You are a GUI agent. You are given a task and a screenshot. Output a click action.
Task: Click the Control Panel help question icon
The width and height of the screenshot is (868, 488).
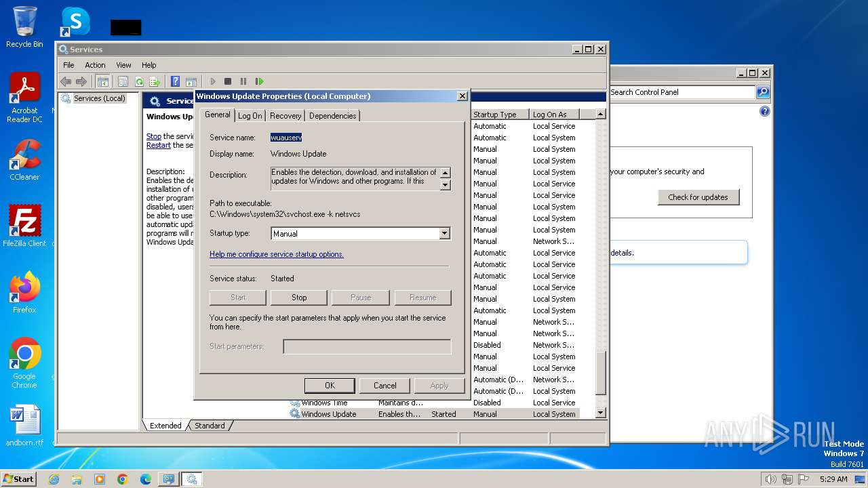765,111
